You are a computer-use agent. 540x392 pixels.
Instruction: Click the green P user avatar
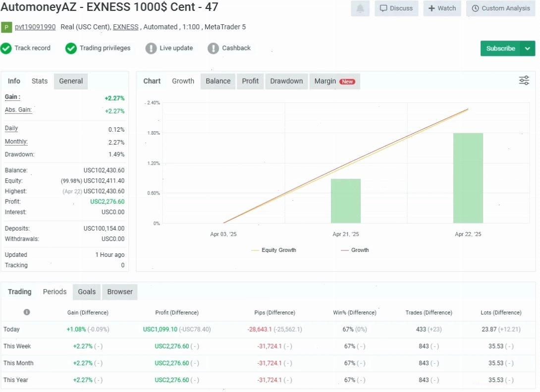click(6, 27)
